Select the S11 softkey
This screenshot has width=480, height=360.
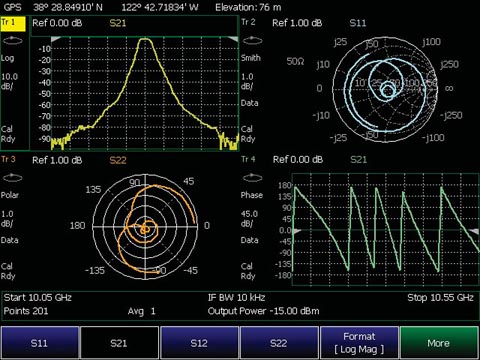click(40, 343)
